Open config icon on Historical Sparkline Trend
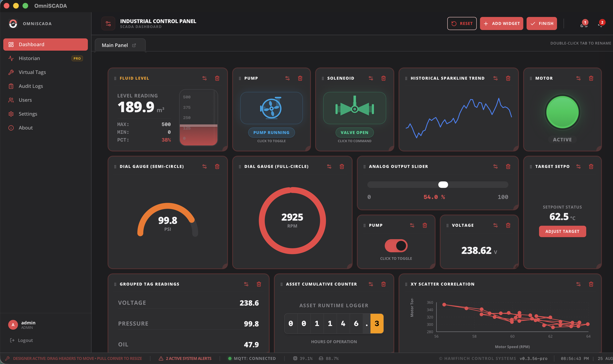The height and width of the screenshot is (364, 613). [495, 78]
